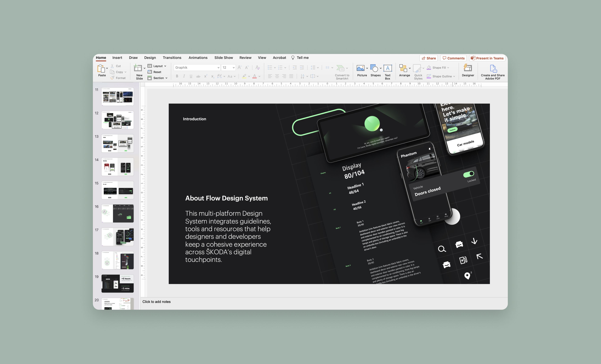The image size is (601, 364).
Task: Switch to the Draw tab
Action: [x=133, y=58]
